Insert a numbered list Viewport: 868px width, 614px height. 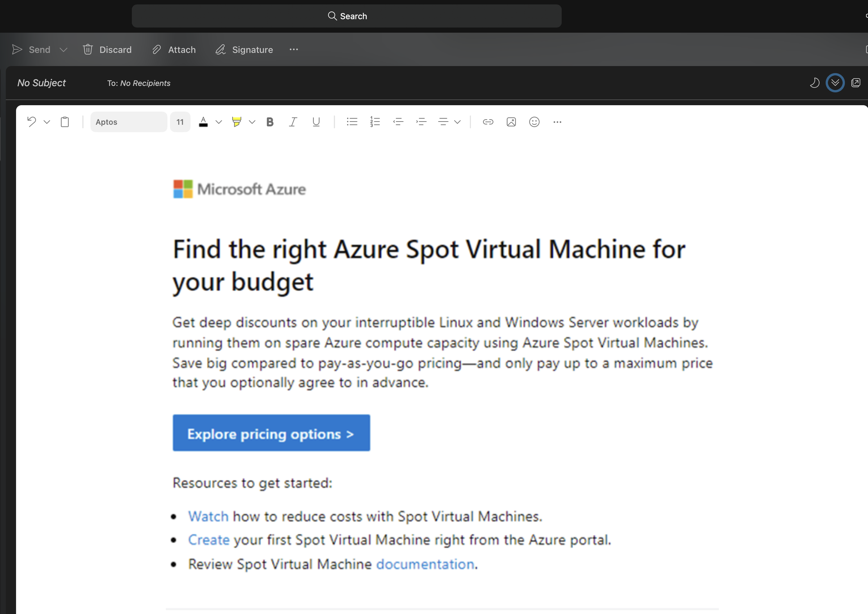click(x=375, y=122)
